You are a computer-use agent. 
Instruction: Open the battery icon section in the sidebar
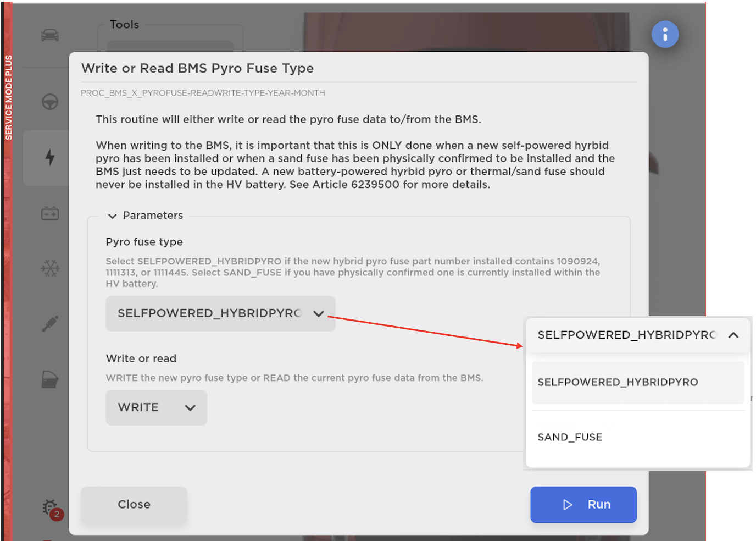[x=50, y=213]
